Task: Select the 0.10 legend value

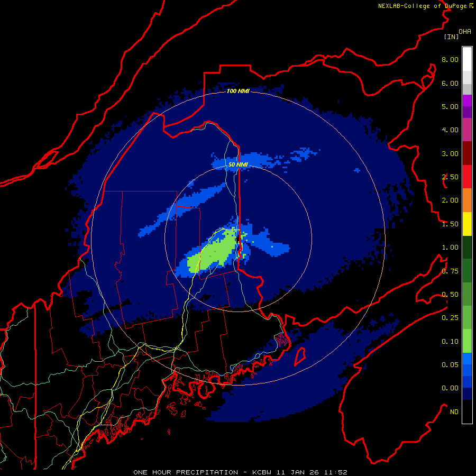Action: (450, 342)
